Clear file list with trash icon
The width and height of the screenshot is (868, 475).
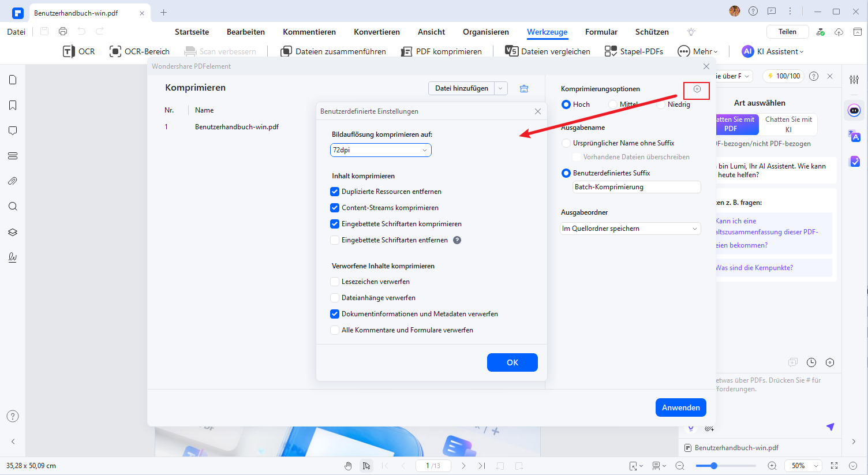click(x=524, y=88)
